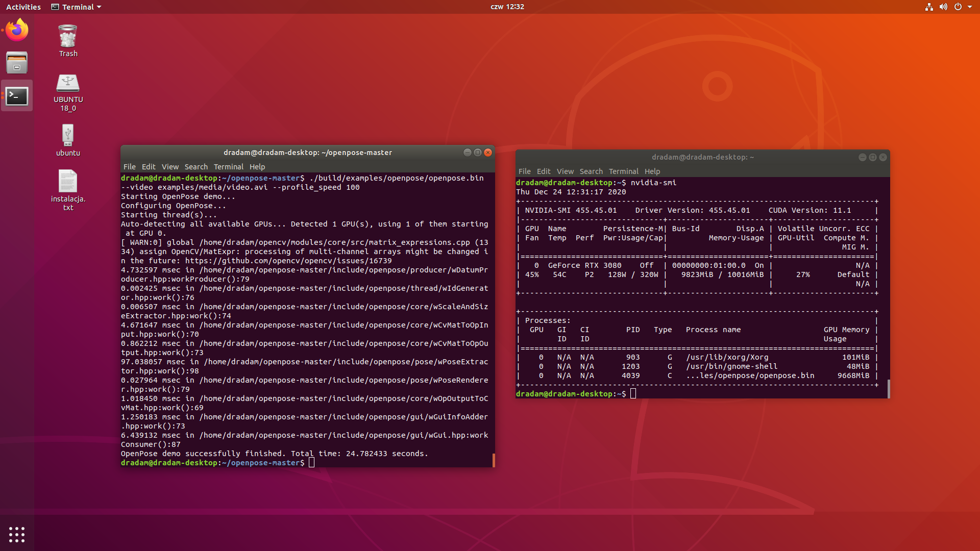Open Firefox from the dock
The width and height of the screenshot is (980, 551).
coord(16,30)
